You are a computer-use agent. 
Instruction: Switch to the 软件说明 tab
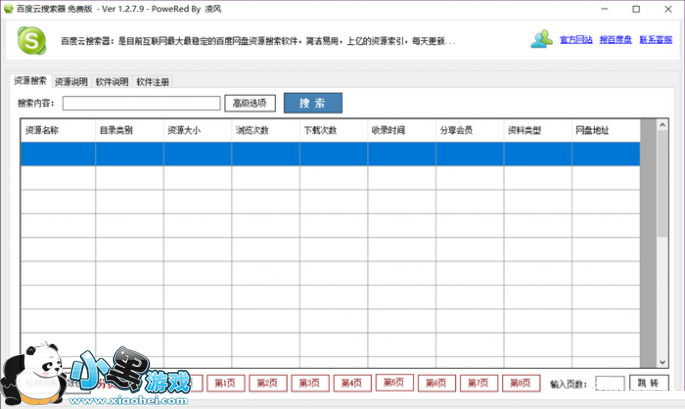coord(112,81)
